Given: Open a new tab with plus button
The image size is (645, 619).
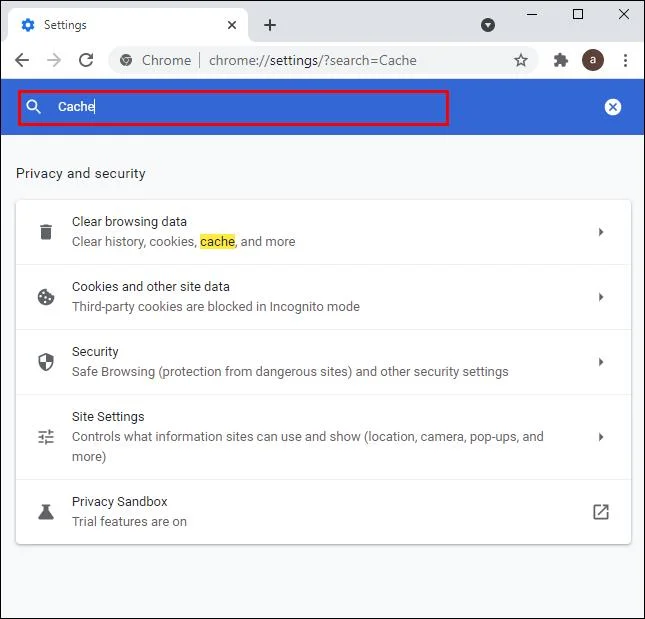Looking at the screenshot, I should coord(270,25).
